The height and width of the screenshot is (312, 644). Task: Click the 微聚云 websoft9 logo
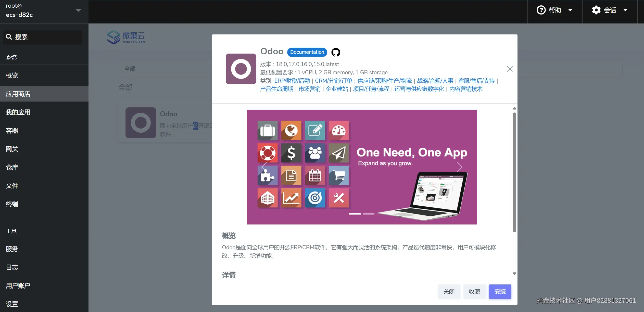(126, 37)
